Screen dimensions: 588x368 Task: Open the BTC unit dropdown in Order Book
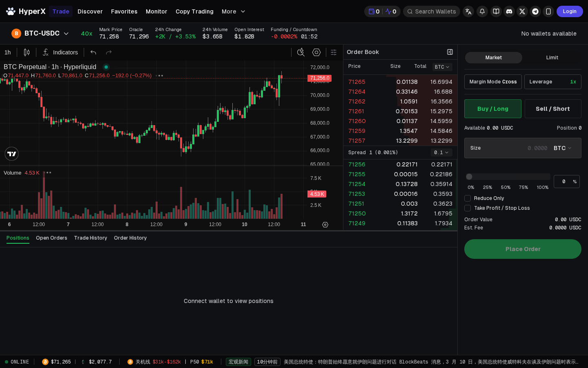pos(442,67)
